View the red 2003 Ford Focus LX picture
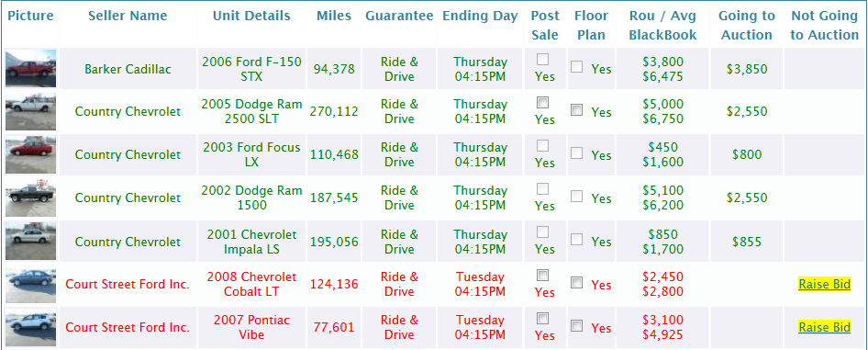 31,154
